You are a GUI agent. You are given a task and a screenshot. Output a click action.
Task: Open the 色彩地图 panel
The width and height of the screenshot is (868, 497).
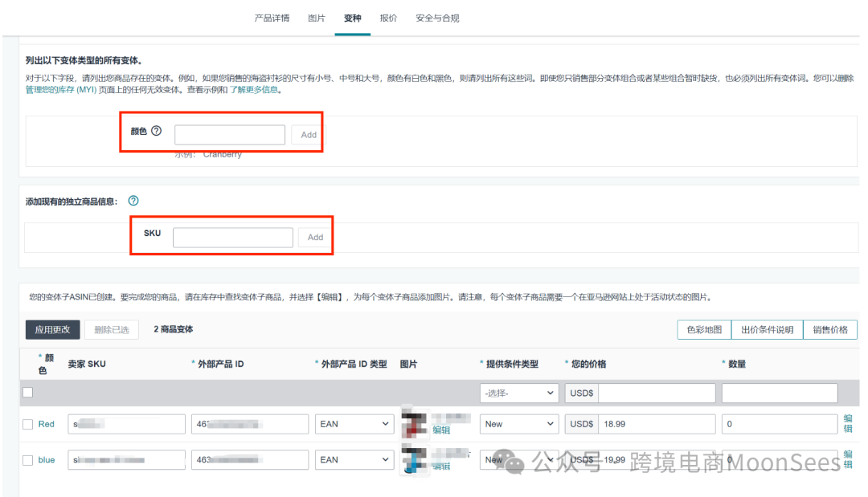point(703,329)
